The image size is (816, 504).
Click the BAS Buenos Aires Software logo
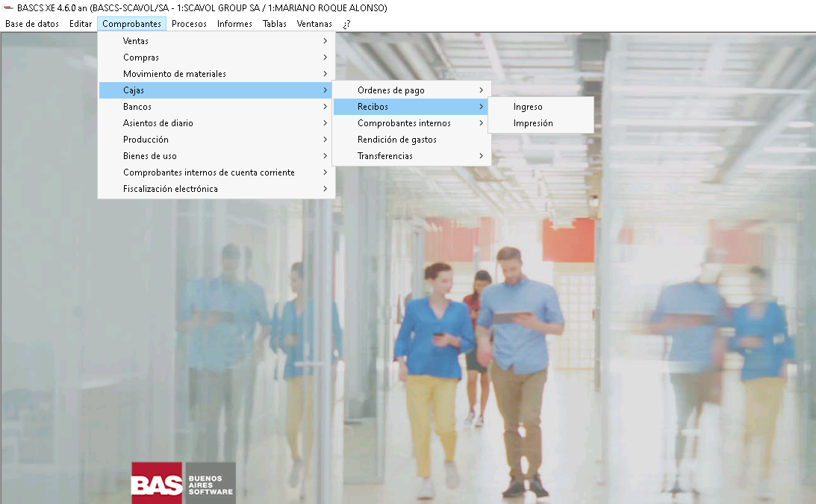tap(183, 482)
